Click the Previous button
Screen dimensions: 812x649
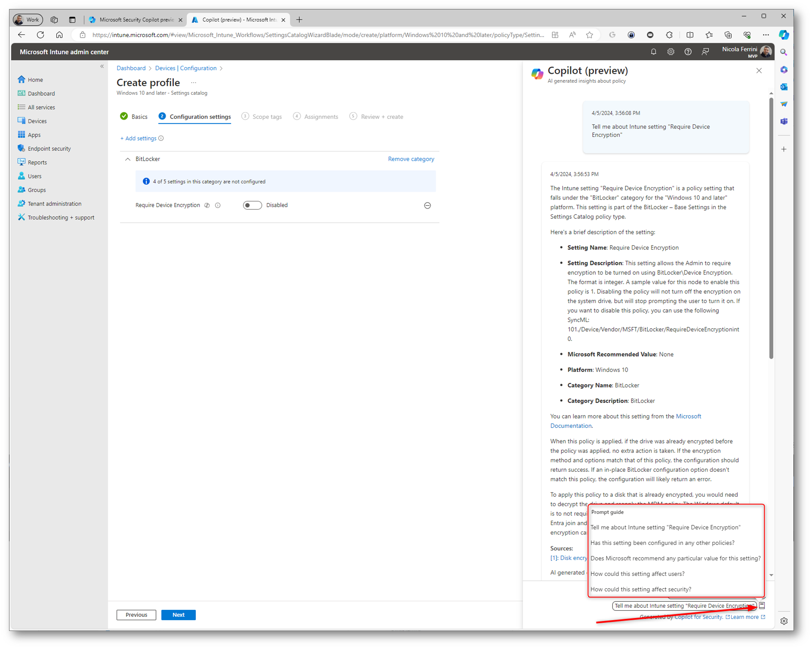[x=136, y=615]
